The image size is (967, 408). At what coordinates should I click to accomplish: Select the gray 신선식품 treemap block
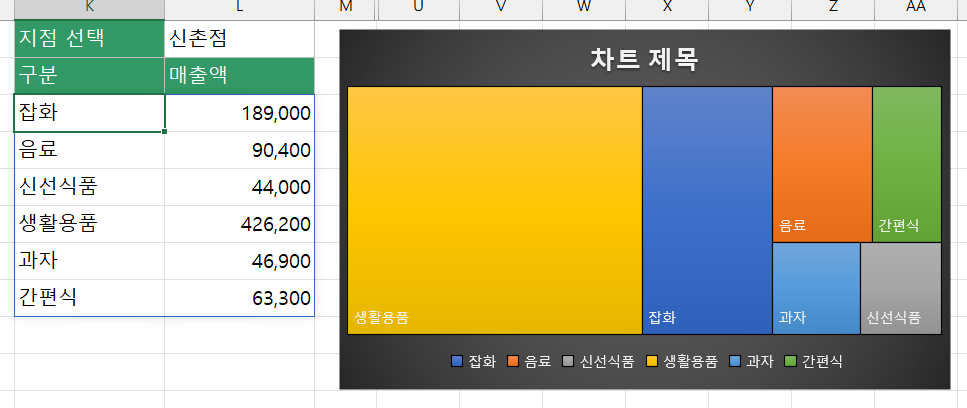coord(901,288)
